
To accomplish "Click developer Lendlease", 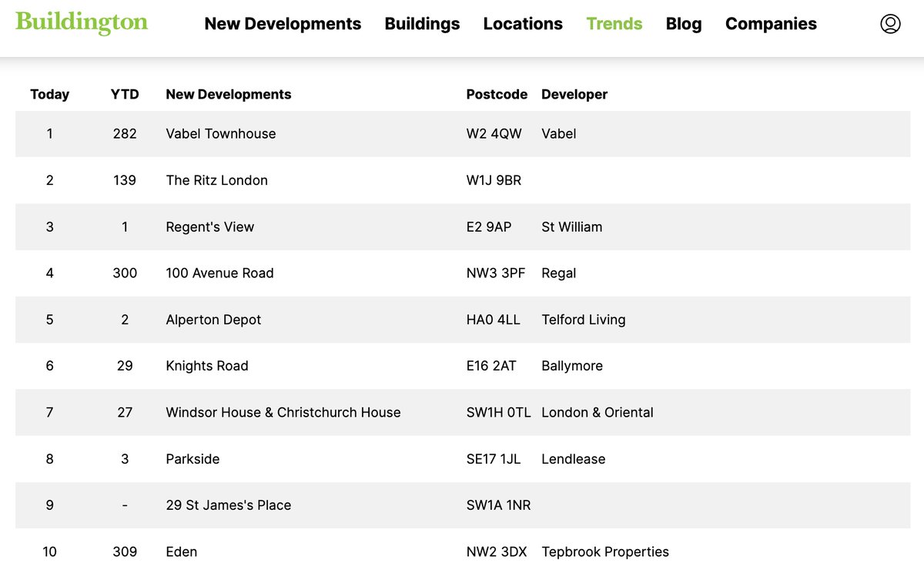I will pyautogui.click(x=574, y=459).
